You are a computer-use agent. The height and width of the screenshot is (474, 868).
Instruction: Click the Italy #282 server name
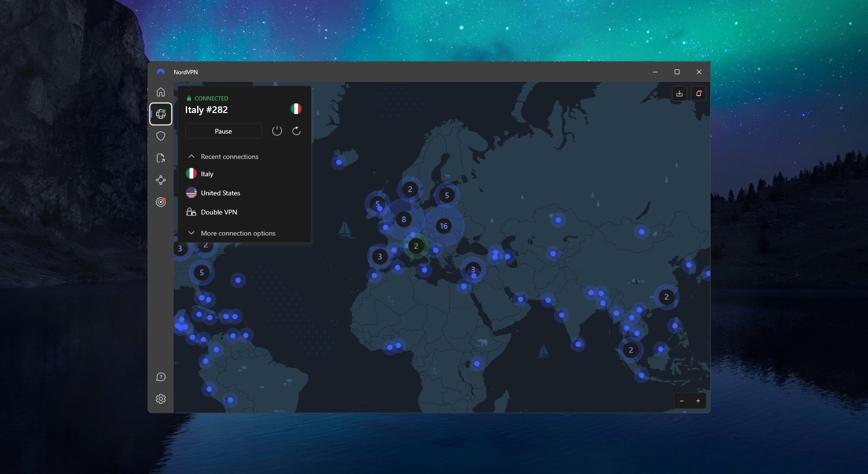pos(206,110)
